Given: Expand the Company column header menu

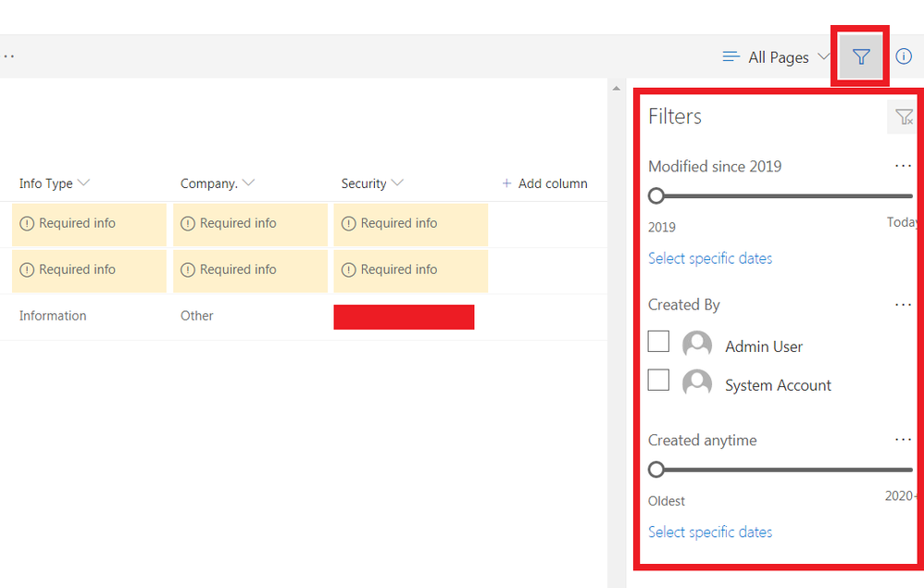Looking at the screenshot, I should [217, 183].
